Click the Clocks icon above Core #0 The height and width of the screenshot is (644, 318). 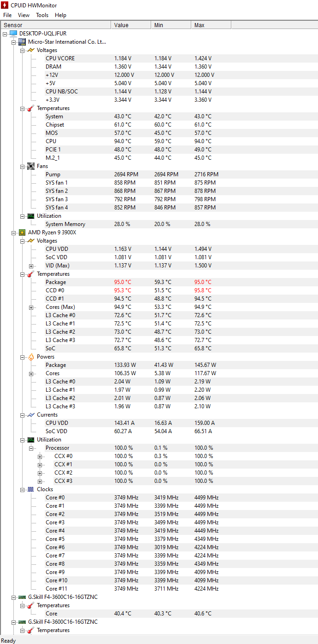[x=30, y=489]
